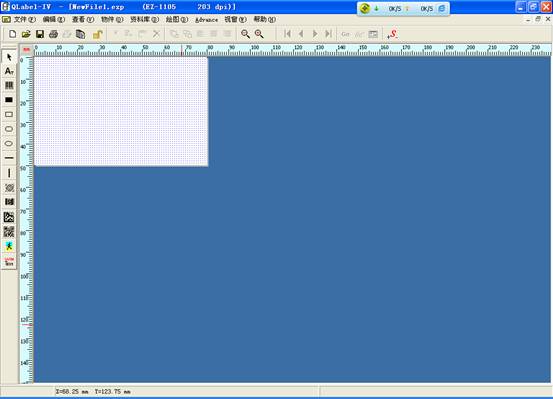Select the outlined rectangle tool

pos(9,114)
